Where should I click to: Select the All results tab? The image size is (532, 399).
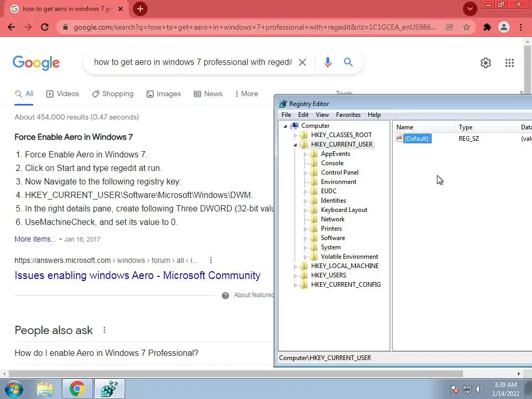[24, 94]
